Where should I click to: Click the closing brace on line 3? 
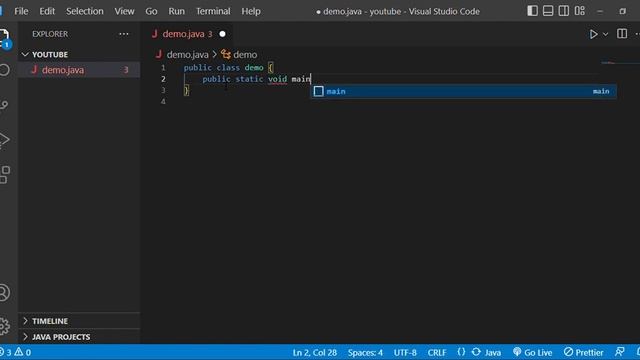tap(186, 90)
